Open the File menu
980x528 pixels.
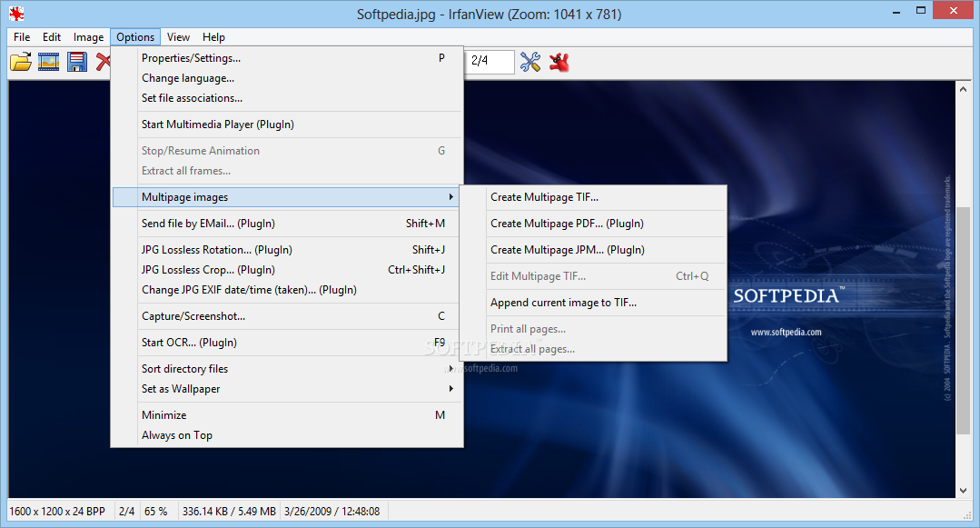[22, 37]
